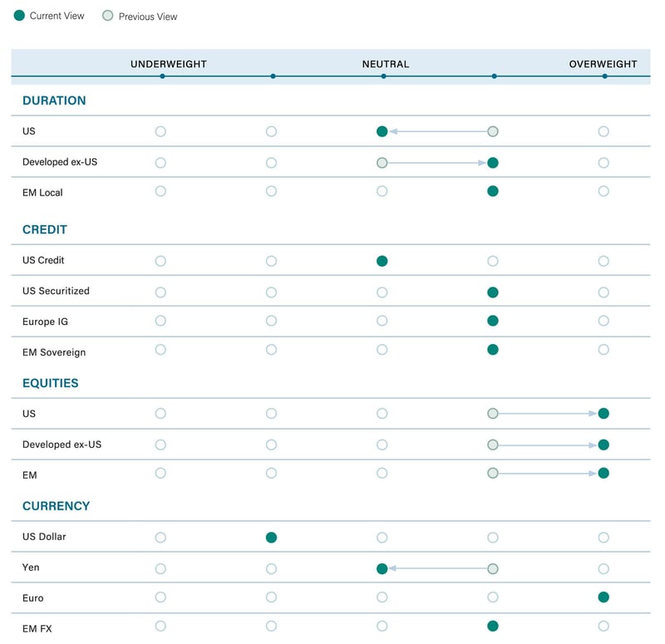Click Yen current neutral dot
This screenshot has width=665, height=644.
pyautogui.click(x=382, y=569)
